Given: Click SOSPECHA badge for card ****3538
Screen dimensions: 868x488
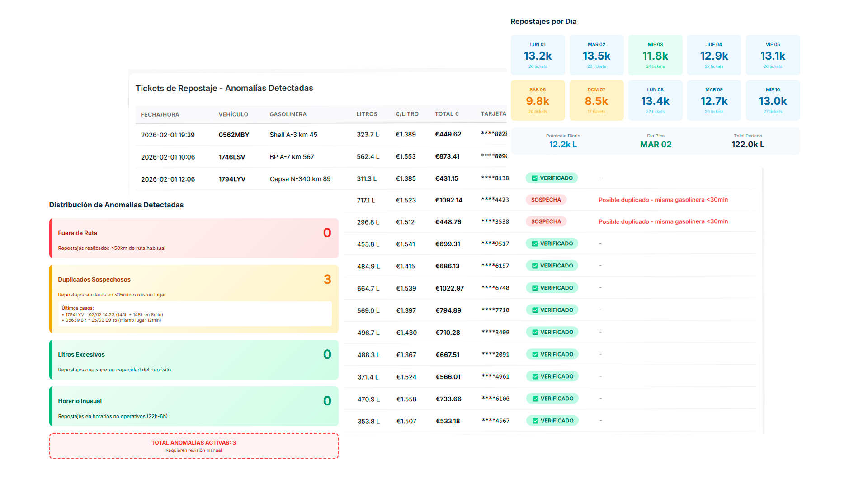Looking at the screenshot, I should tap(546, 221).
